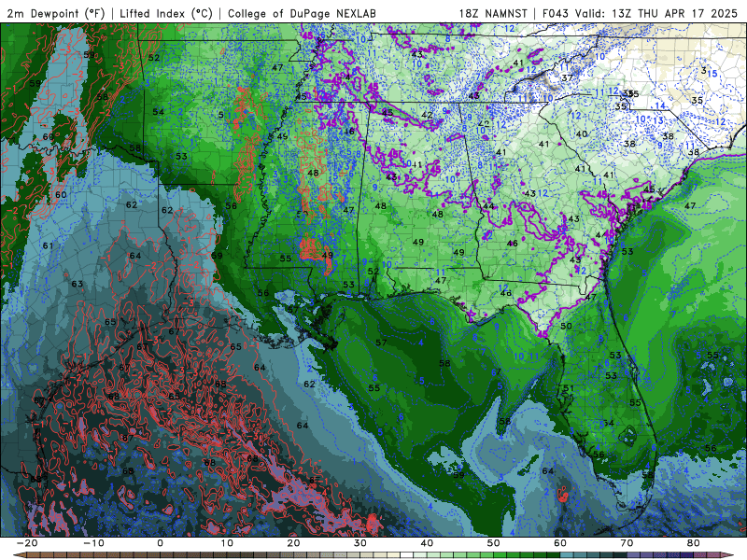The width and height of the screenshot is (747, 560).
Task: Click the 20 label on the color scale
Action: (x=293, y=543)
